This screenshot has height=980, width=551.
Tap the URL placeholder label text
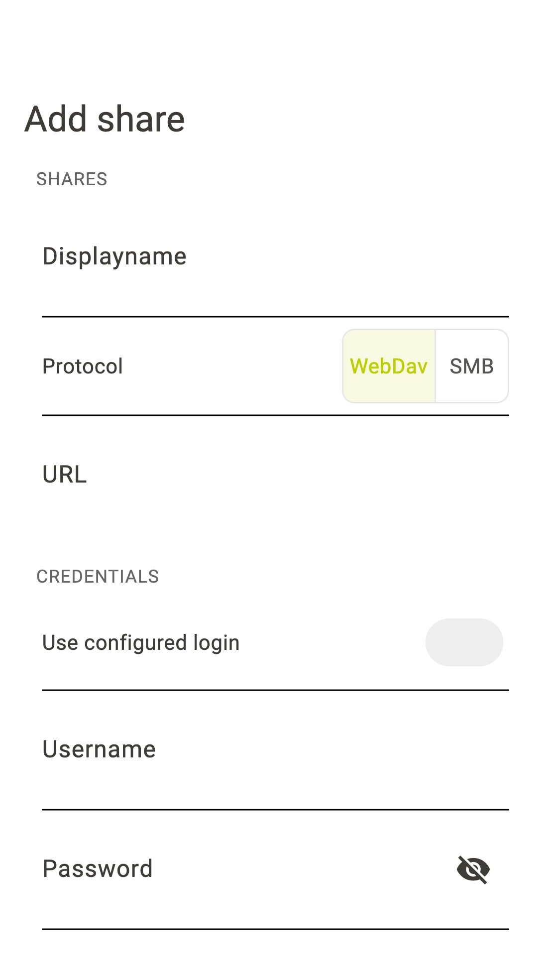tap(65, 474)
